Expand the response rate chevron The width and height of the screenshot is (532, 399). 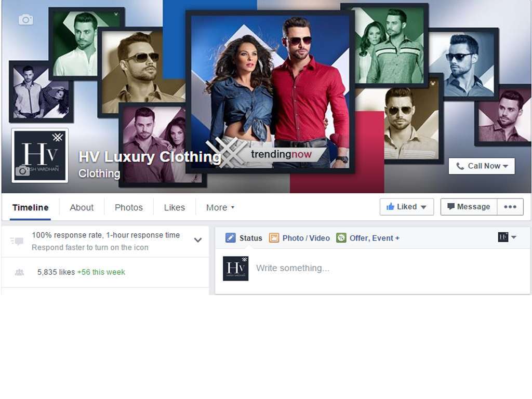point(198,240)
